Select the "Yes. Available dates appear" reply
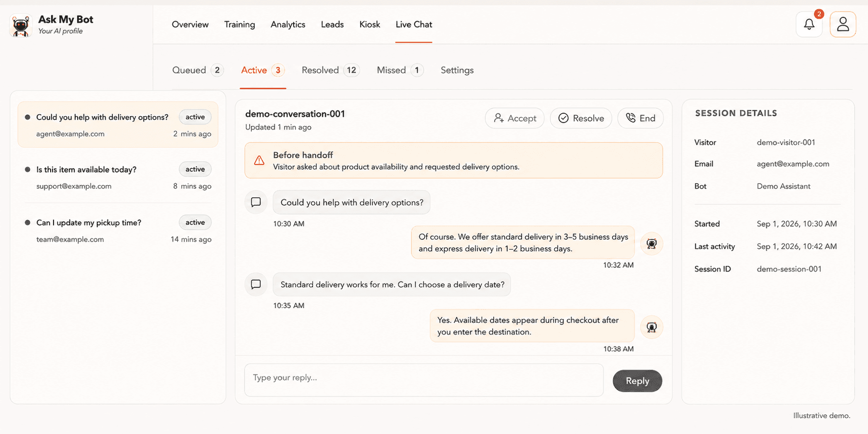The image size is (868, 434). tap(532, 326)
